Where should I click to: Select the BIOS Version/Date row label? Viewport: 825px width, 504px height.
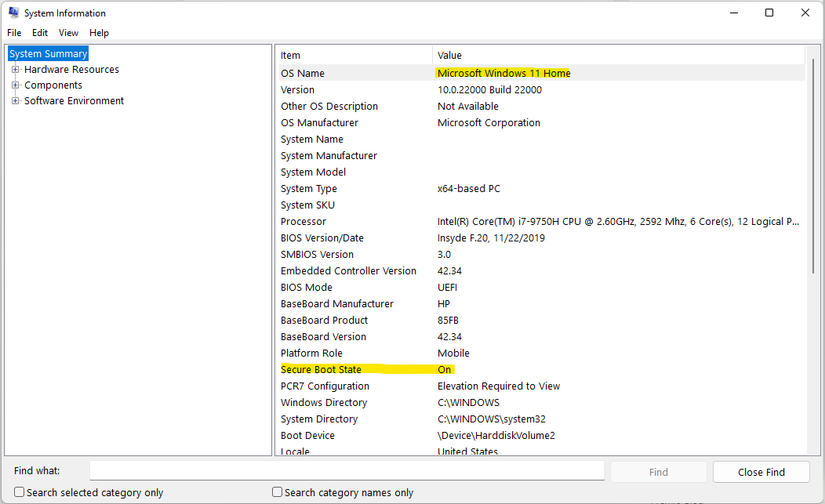(322, 237)
